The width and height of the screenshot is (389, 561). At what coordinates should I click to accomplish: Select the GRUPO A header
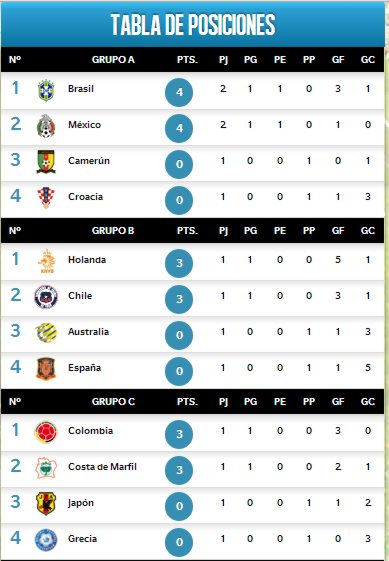tap(113, 59)
